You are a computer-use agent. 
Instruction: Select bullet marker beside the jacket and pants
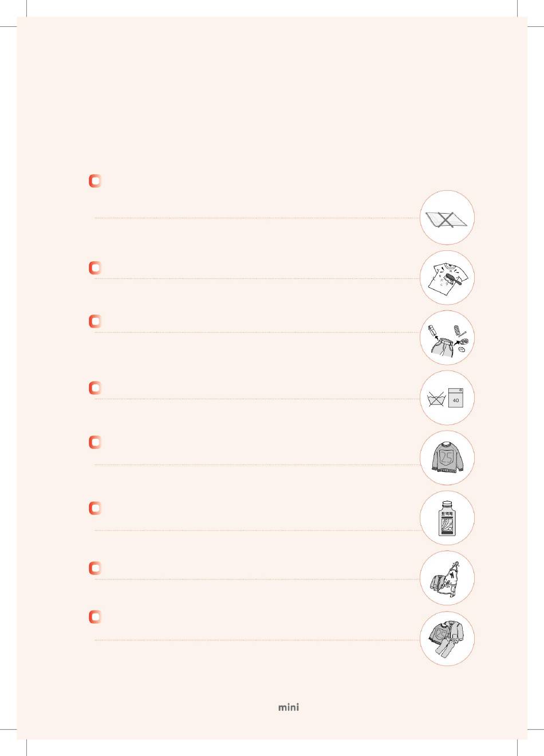(95, 617)
